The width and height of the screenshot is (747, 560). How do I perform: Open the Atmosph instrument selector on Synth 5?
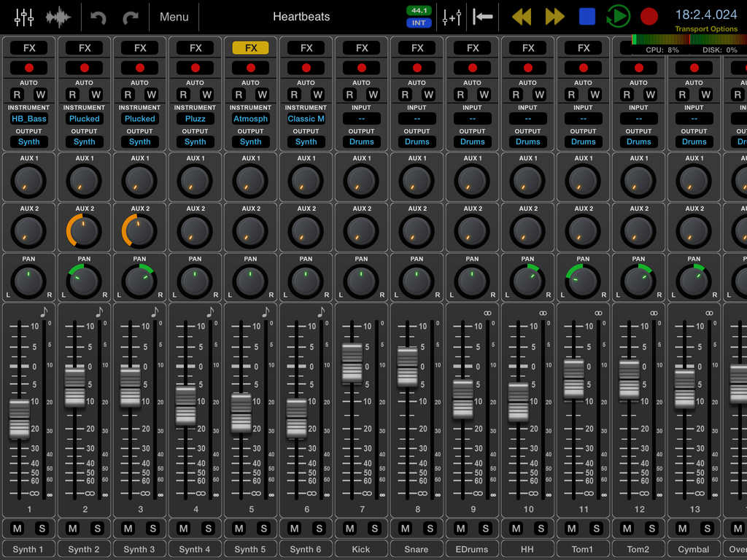click(250, 118)
